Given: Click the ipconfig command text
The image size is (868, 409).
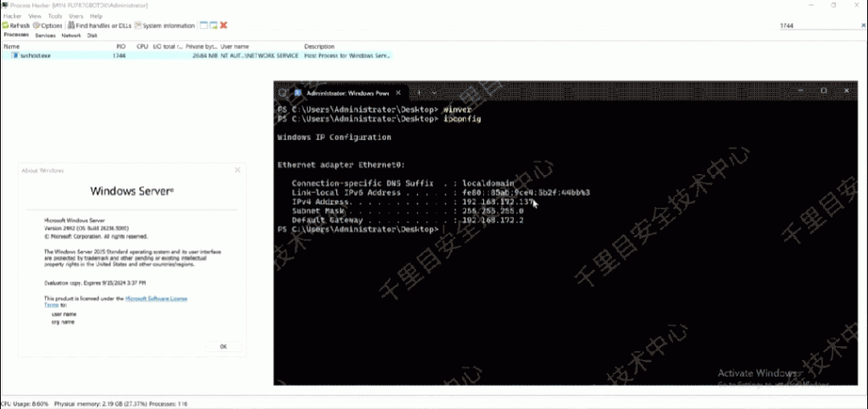Looking at the screenshot, I should [x=462, y=119].
